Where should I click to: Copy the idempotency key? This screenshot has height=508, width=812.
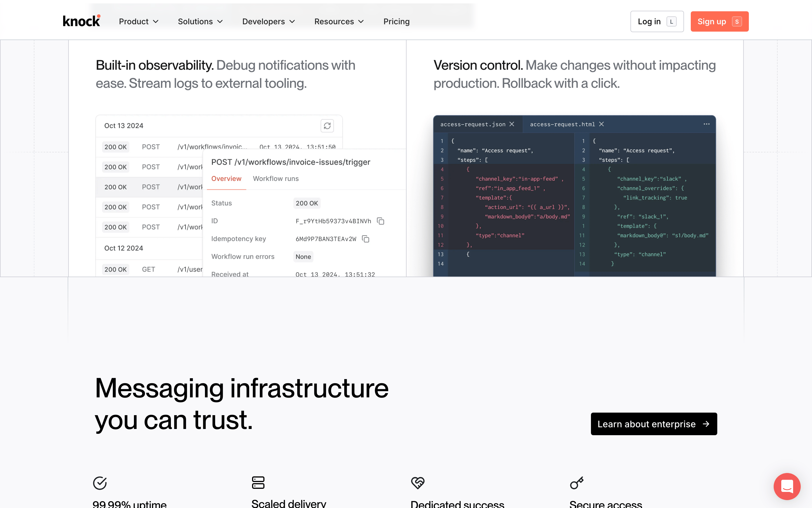coord(365,239)
